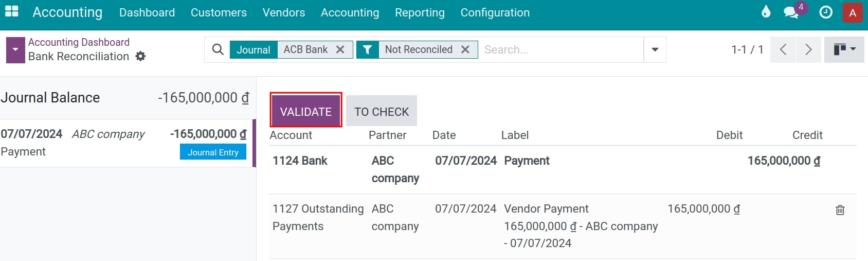Click the Bank Reconciliation settings gear
The image size is (868, 261).
(x=140, y=57)
